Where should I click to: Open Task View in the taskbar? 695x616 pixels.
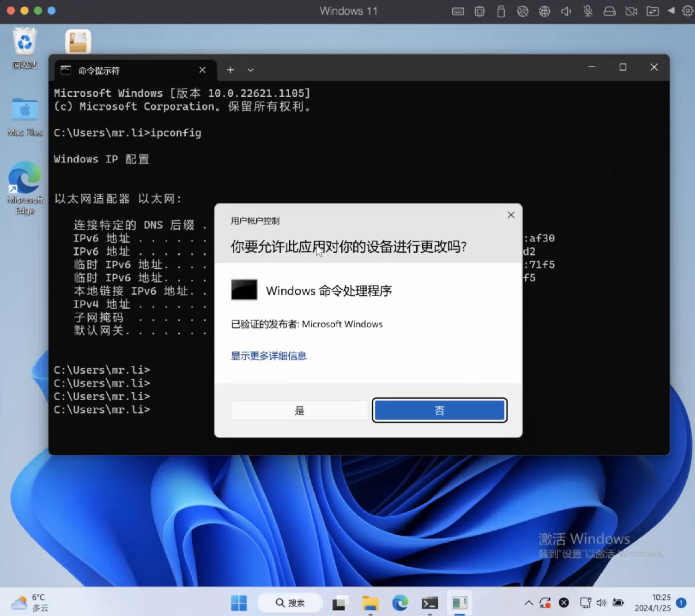pyautogui.click(x=339, y=603)
